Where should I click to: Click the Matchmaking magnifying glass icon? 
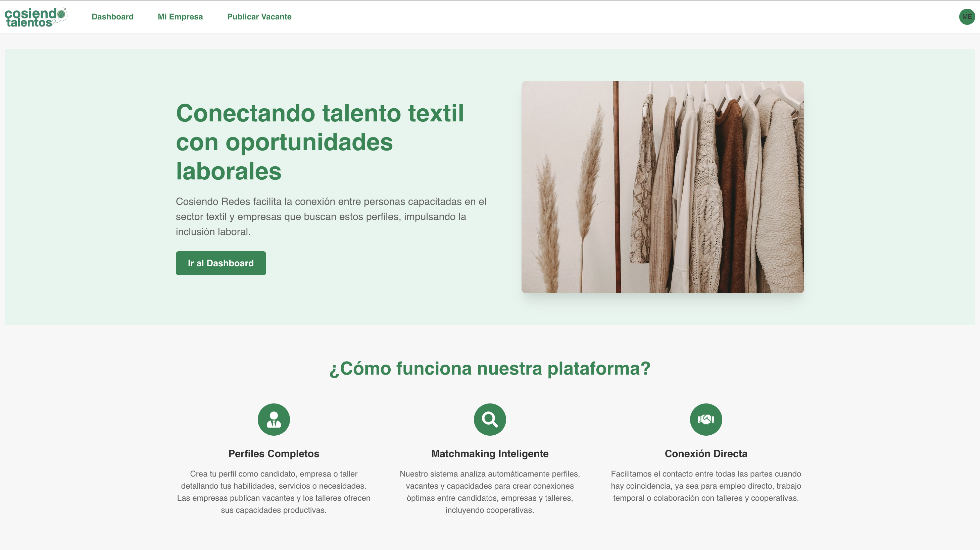pos(490,419)
